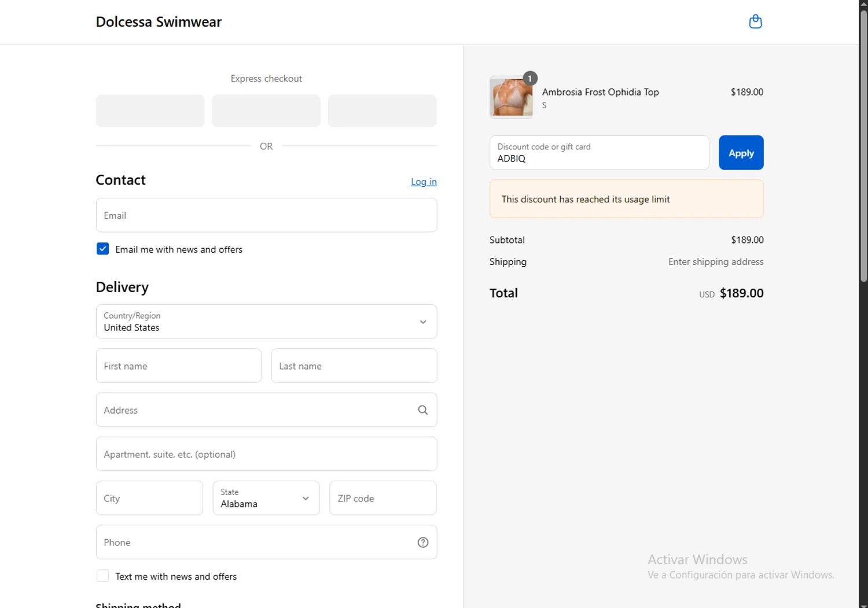Open the State dropdown showing Alabama
The width and height of the screenshot is (868, 608).
(266, 498)
